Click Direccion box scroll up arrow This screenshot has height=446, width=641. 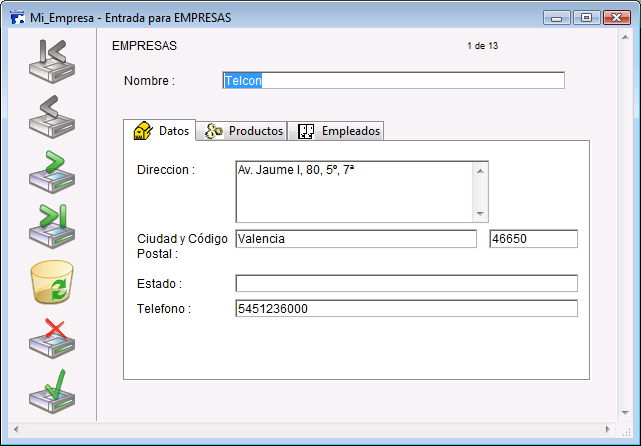coord(480,171)
